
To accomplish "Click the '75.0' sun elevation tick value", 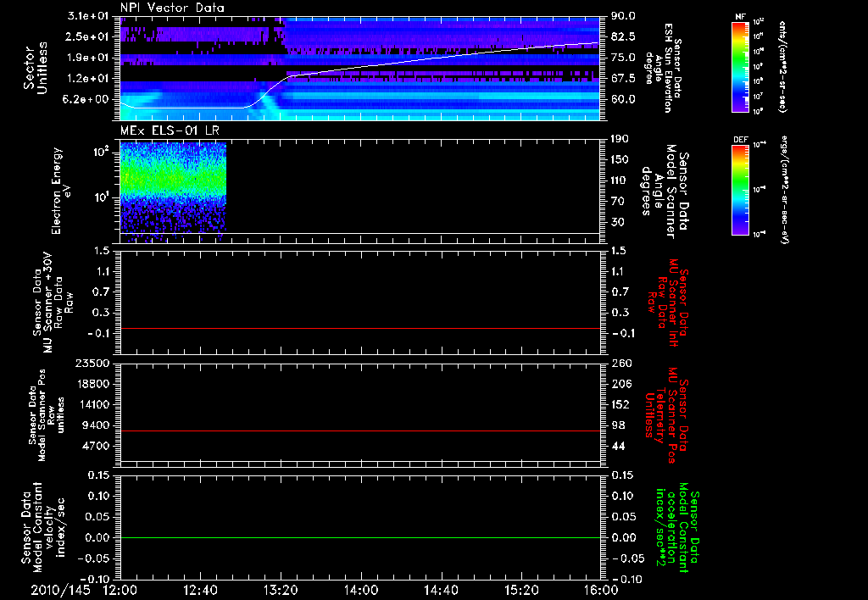I will pyautogui.click(x=623, y=58).
